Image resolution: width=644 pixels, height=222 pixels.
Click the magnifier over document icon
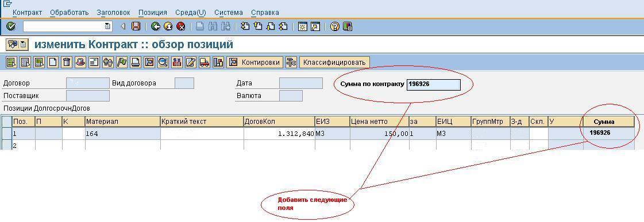[x=164, y=63]
